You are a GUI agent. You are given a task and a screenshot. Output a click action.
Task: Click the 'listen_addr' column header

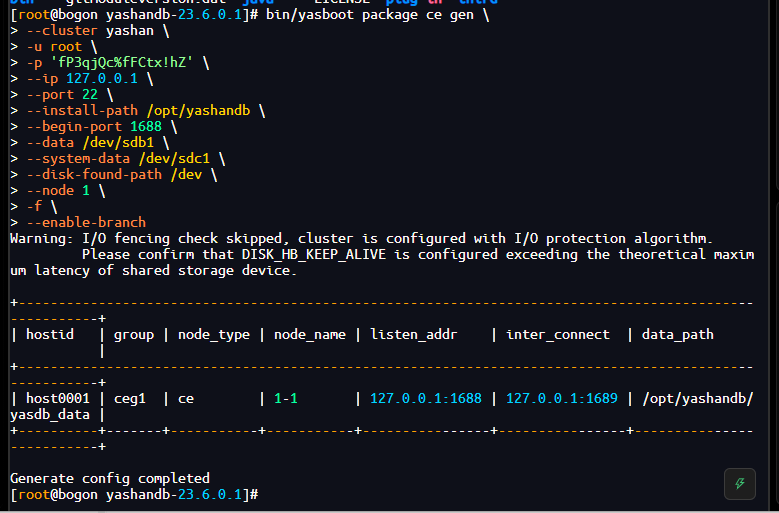(x=414, y=335)
